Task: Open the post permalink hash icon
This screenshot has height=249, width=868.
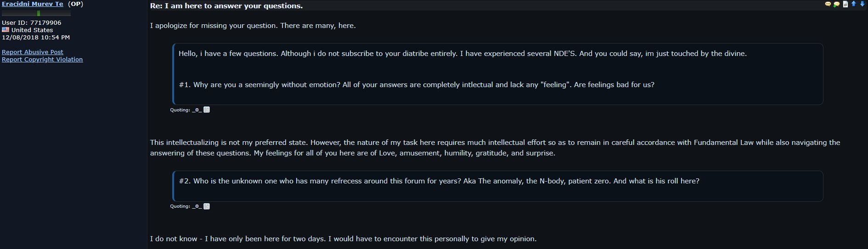Action: pos(845,4)
